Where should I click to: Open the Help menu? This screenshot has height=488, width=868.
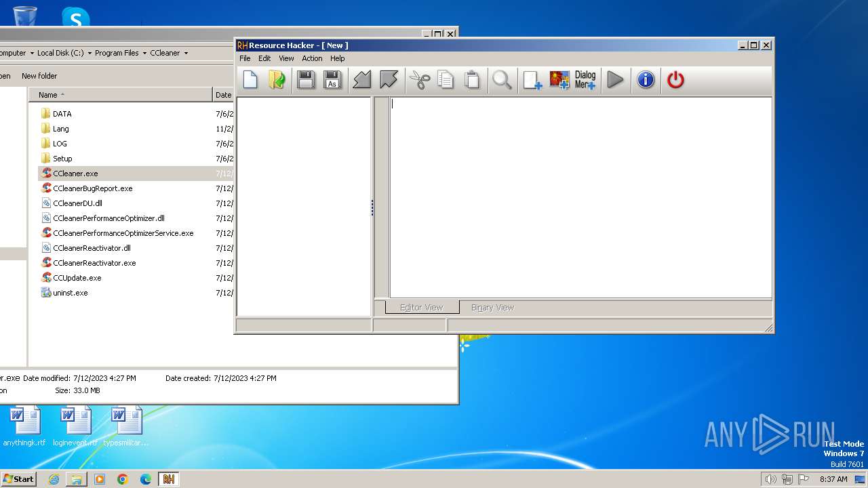[x=337, y=58]
